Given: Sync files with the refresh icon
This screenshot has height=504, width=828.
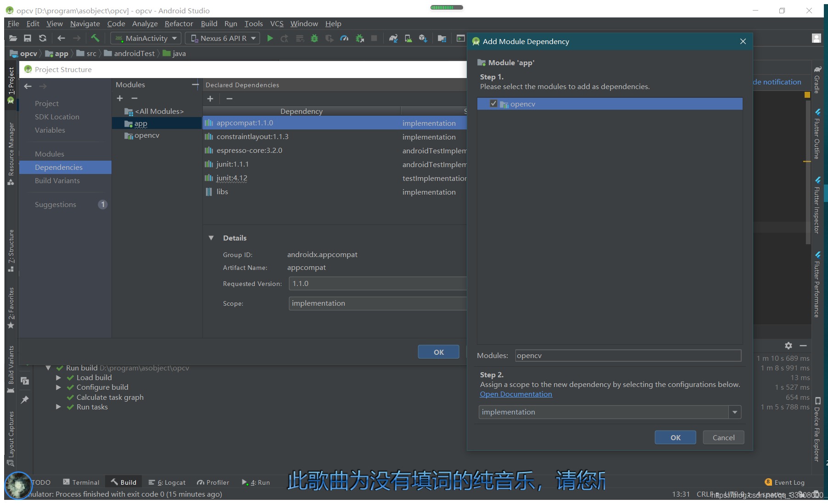Looking at the screenshot, I should tap(43, 39).
